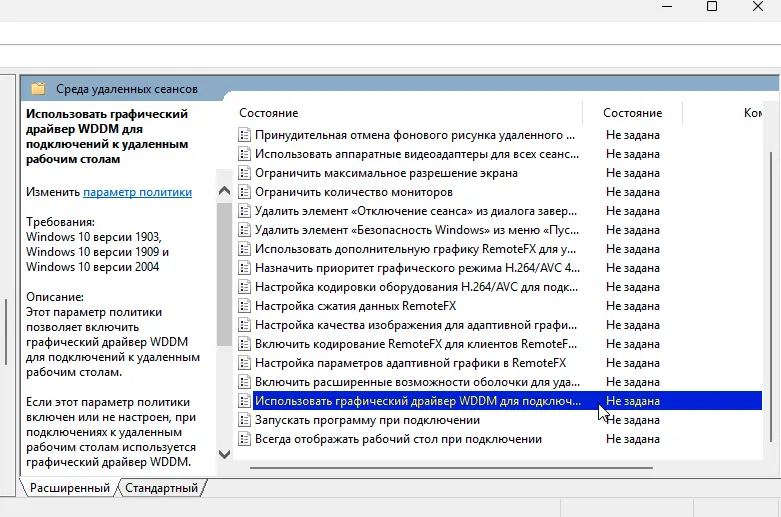Click the truncated Ком column header

pyautogui.click(x=752, y=113)
